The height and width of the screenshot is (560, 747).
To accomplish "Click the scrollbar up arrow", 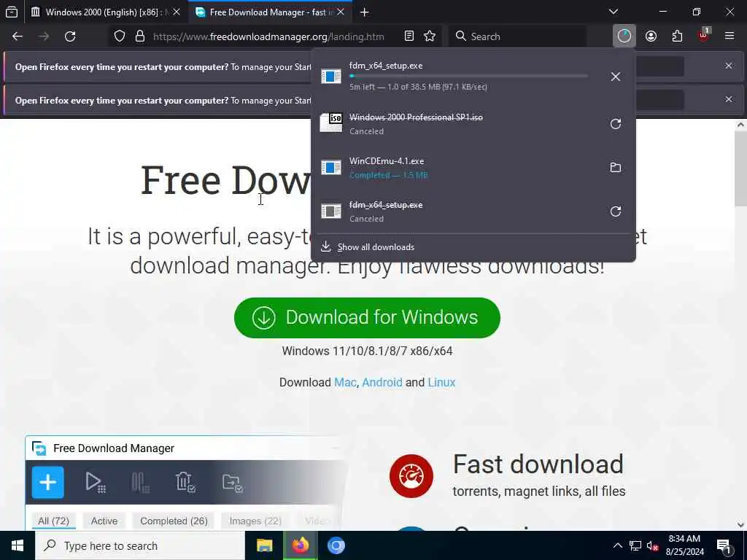I will 740,125.
